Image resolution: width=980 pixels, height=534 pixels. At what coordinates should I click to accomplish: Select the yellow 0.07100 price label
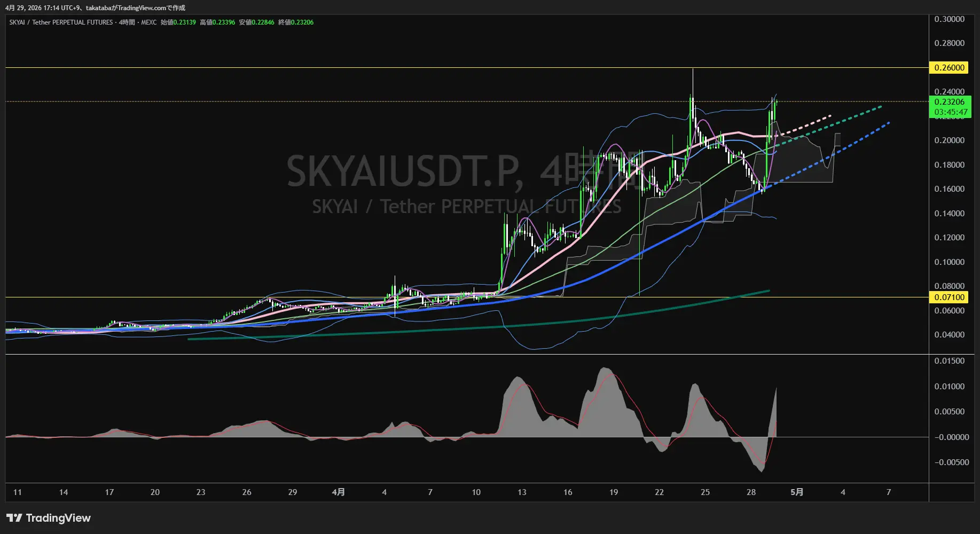tap(949, 297)
